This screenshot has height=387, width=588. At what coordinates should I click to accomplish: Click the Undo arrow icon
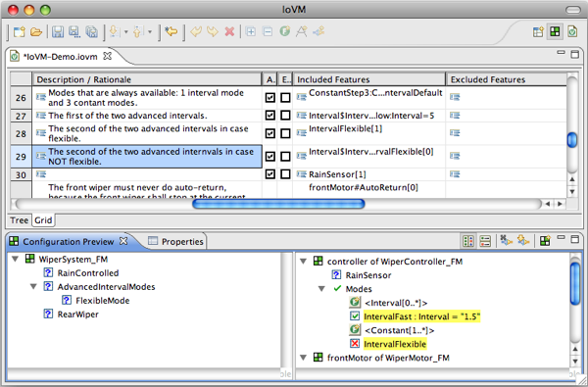tap(196, 32)
